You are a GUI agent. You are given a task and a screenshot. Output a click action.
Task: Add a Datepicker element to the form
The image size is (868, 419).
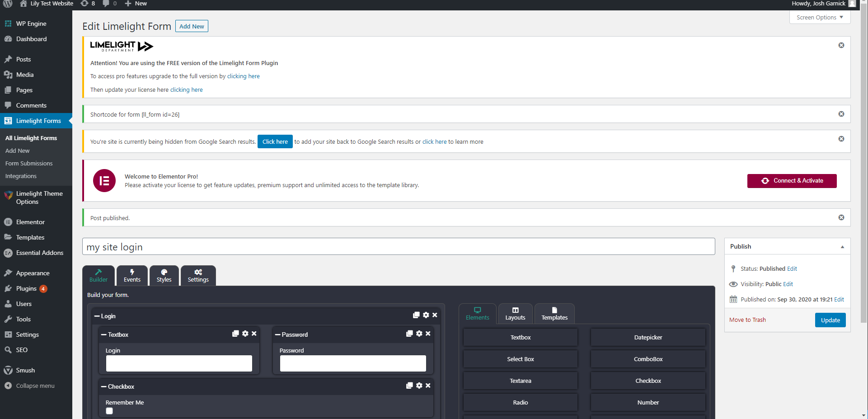[647, 338]
